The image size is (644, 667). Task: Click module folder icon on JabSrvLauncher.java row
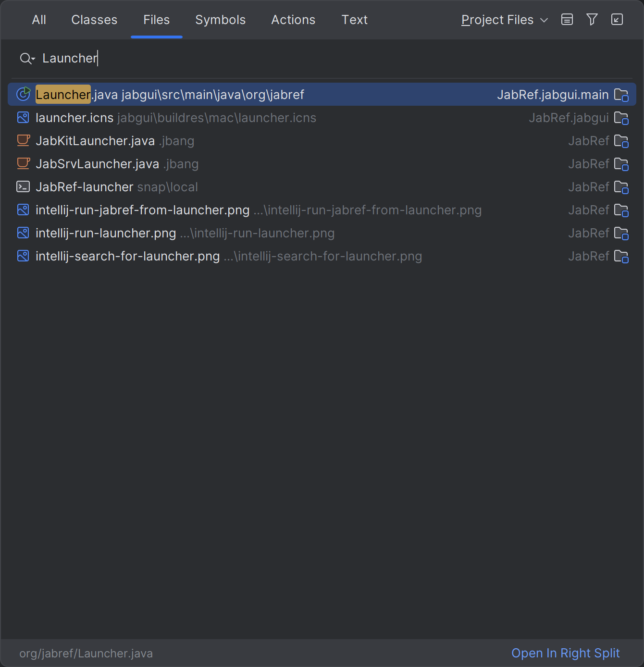click(621, 164)
